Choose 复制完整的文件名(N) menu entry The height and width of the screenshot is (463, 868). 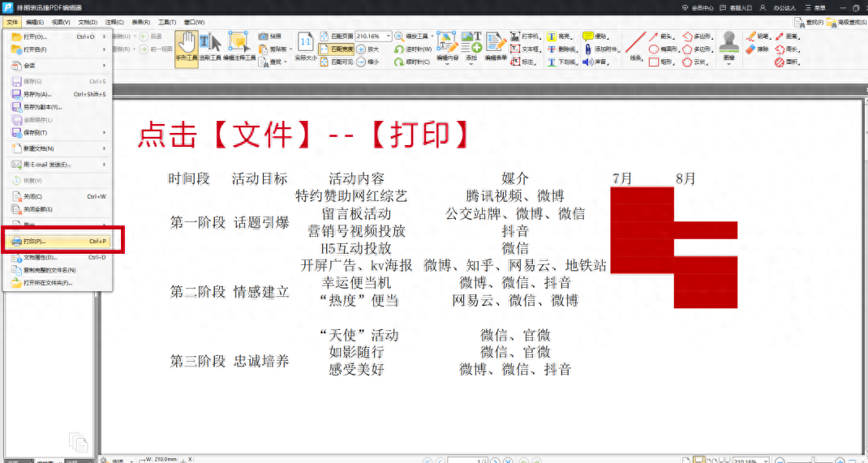pyautogui.click(x=58, y=270)
